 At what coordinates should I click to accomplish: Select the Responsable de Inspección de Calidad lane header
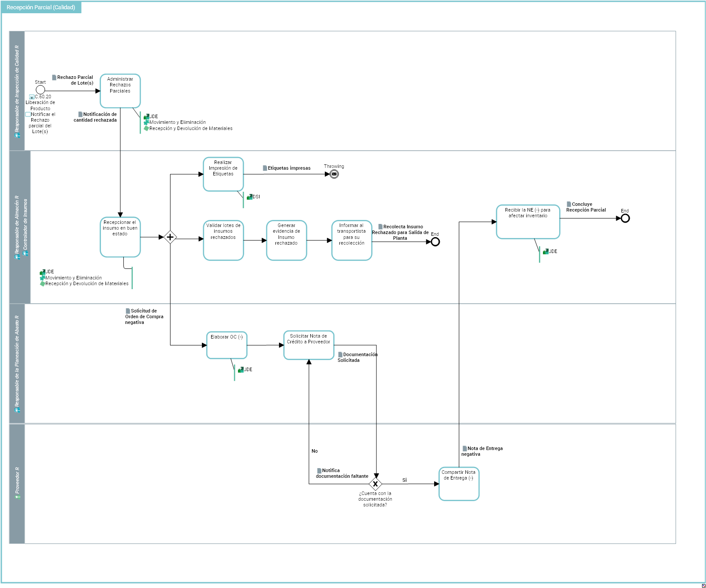[x=17, y=91]
